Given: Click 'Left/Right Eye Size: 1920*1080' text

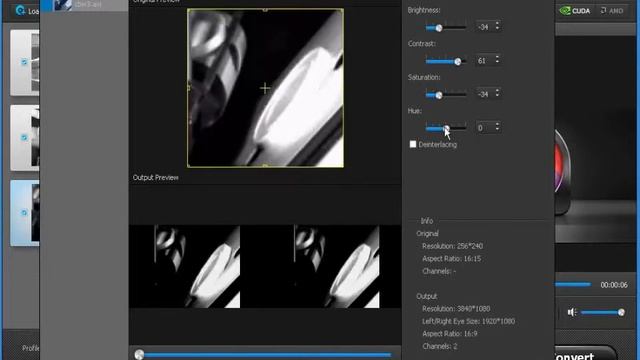Looking at the screenshot, I should 469,321.
